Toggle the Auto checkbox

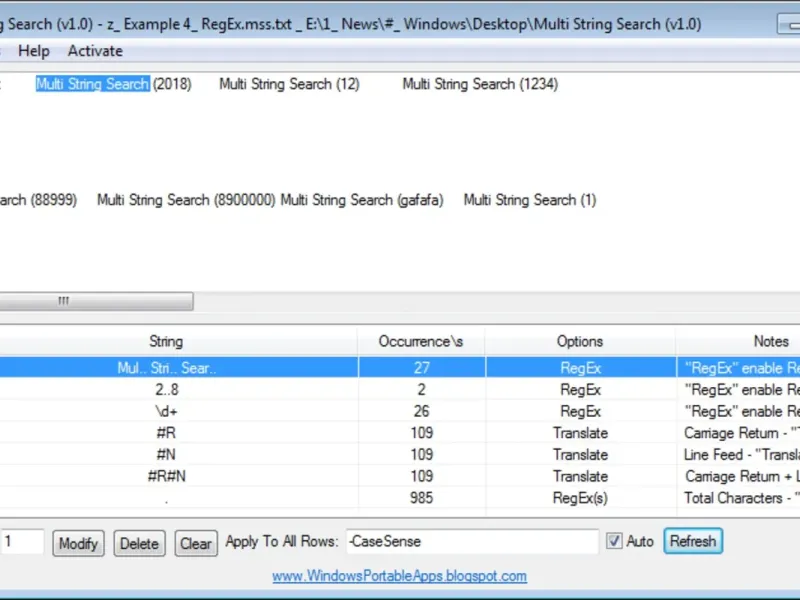tap(614, 541)
